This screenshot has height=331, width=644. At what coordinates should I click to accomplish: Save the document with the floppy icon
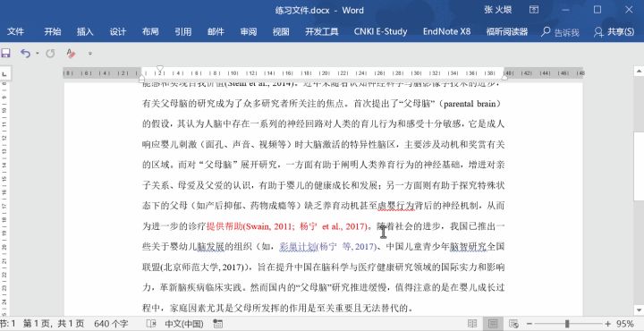[x=5, y=54]
